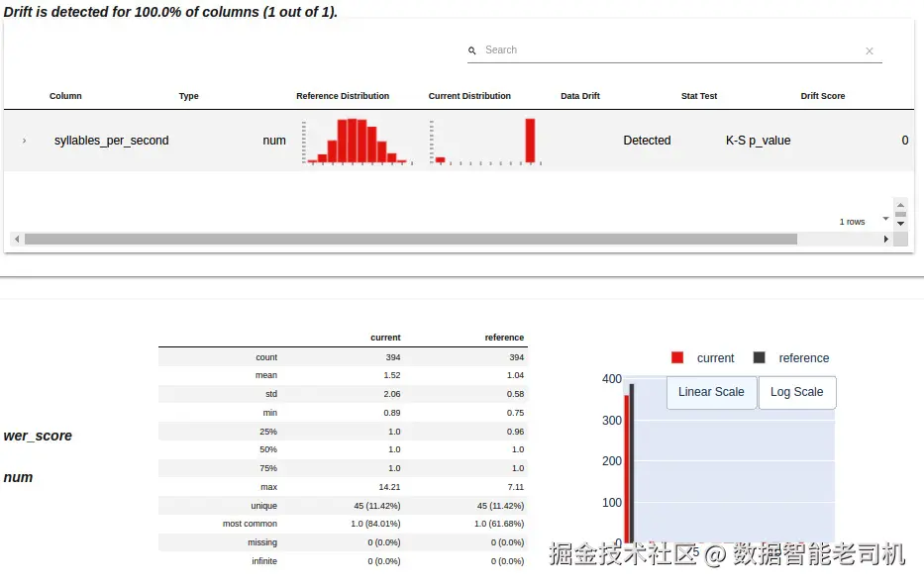Open the 1 rows dropdown arrow
The image size is (924, 586).
(885, 219)
